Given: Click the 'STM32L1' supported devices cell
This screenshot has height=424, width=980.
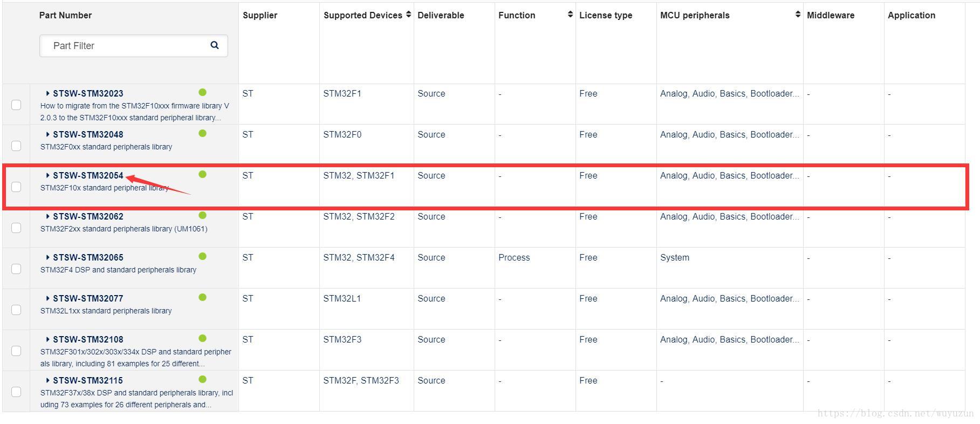Looking at the screenshot, I should (x=342, y=298).
